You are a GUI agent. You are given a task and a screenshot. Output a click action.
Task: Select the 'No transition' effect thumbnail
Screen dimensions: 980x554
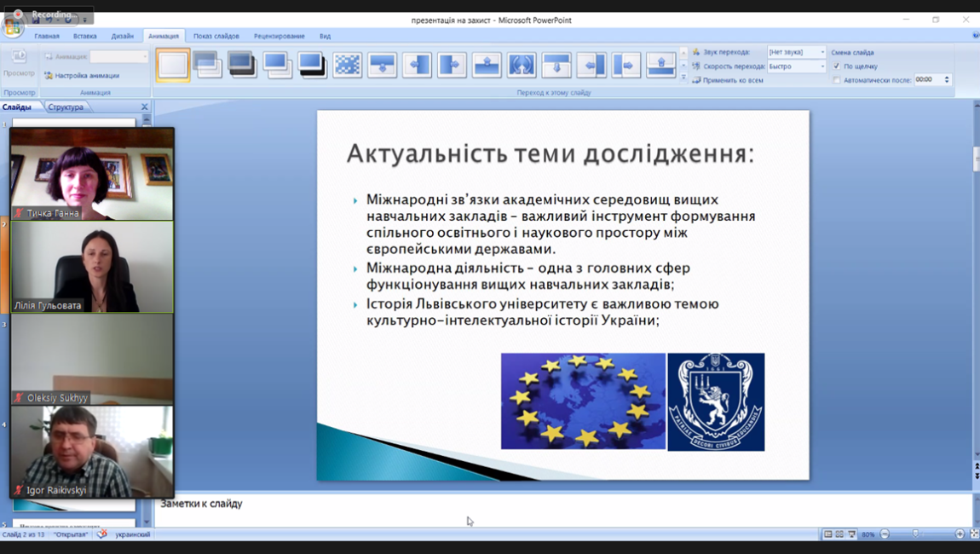click(x=173, y=66)
